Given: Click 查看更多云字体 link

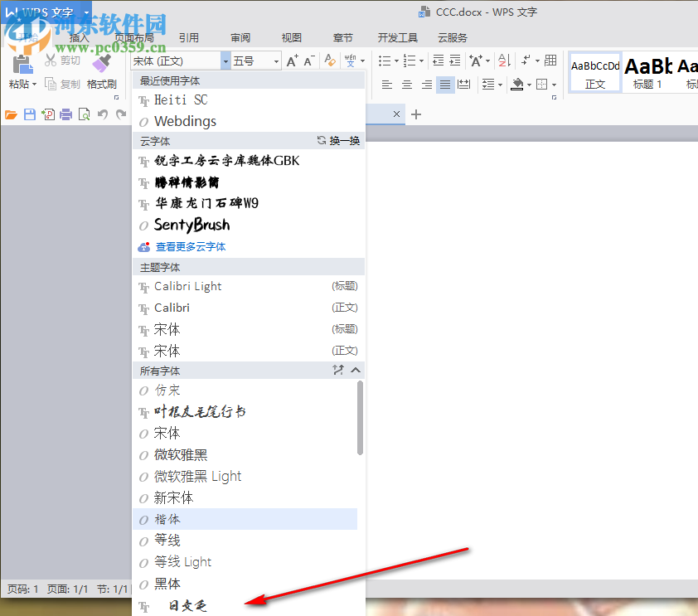Looking at the screenshot, I should (191, 246).
